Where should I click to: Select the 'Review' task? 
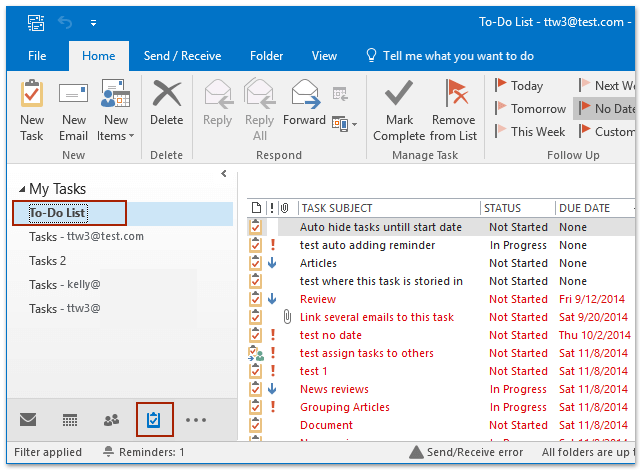tap(441, 299)
